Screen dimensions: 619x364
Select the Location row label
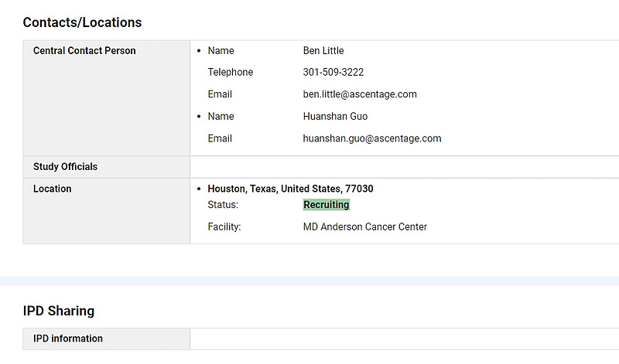52,189
